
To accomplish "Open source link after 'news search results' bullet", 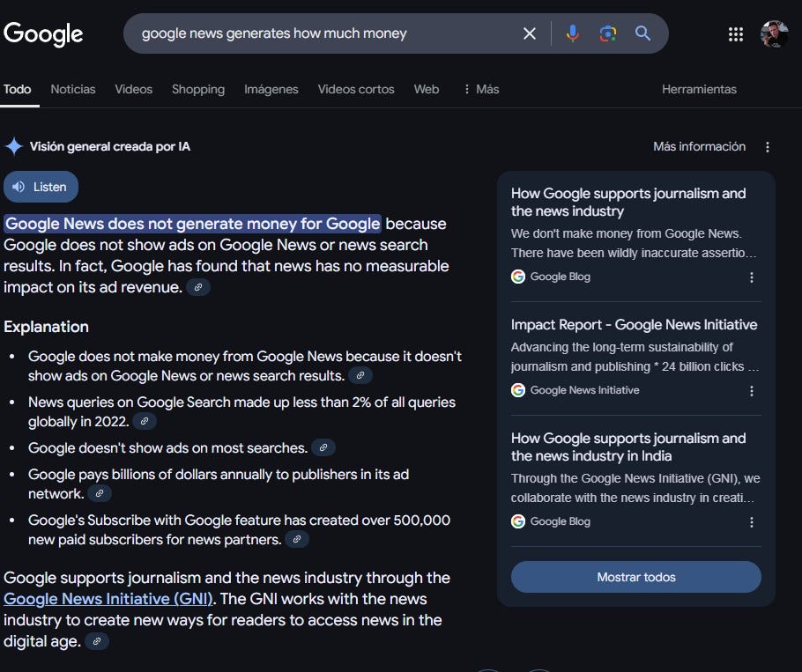I will coord(360,375).
